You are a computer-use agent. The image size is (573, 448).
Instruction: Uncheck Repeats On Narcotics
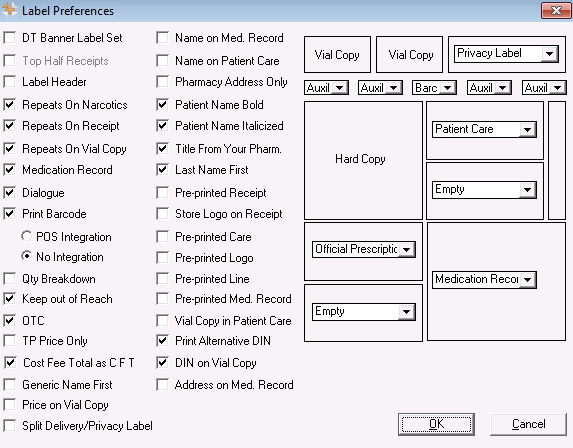[x=10, y=105]
